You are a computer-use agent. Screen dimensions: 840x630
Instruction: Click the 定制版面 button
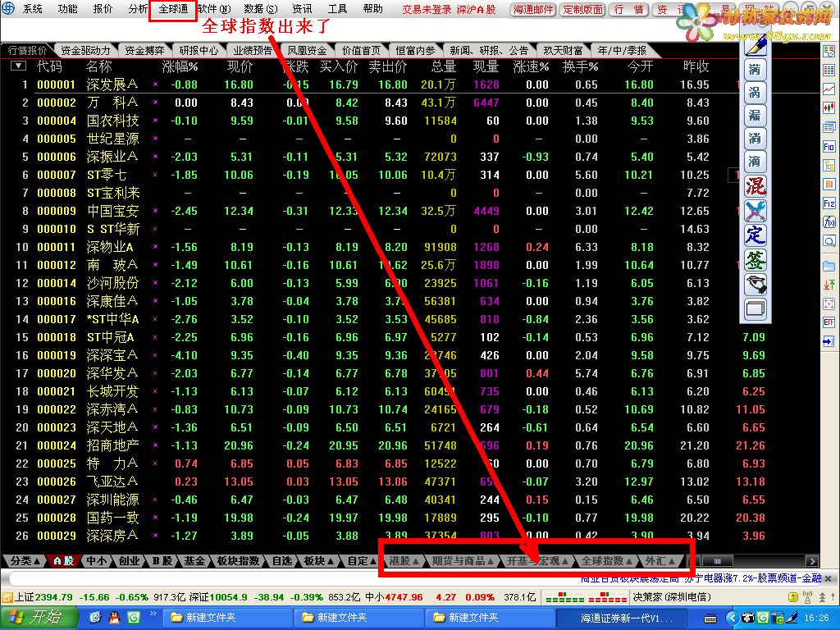(582, 10)
